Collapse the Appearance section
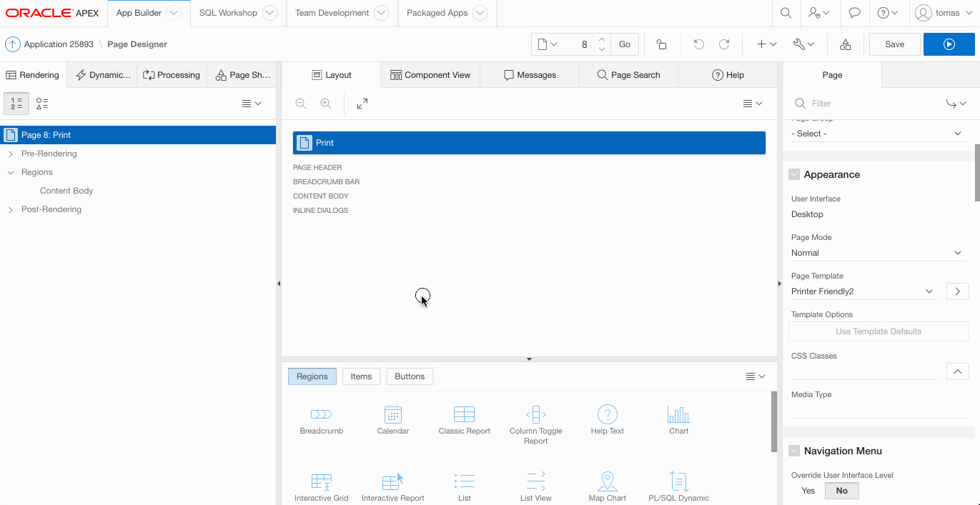The height and width of the screenshot is (505, 980). [794, 174]
